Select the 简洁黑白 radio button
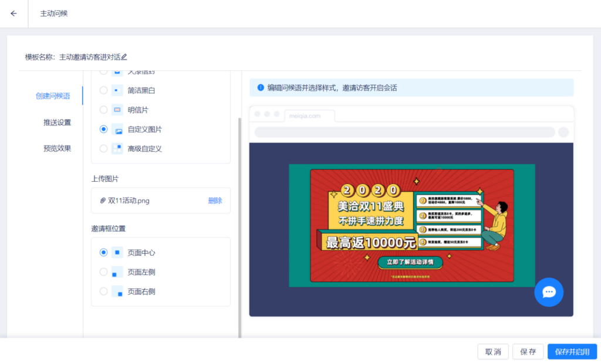601x364 pixels. pyautogui.click(x=103, y=90)
